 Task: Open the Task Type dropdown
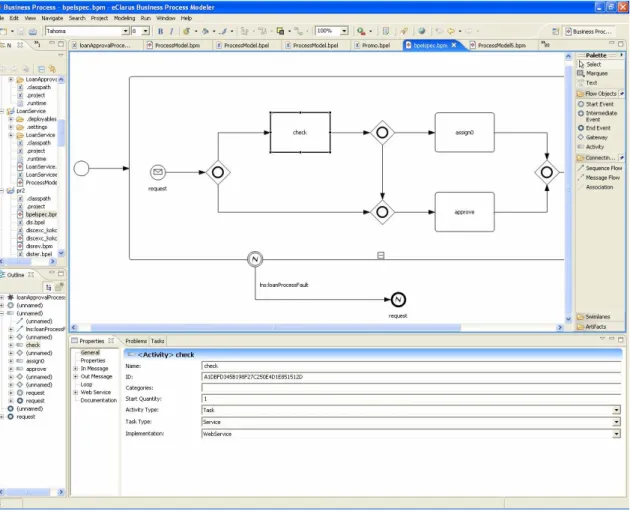click(616, 422)
